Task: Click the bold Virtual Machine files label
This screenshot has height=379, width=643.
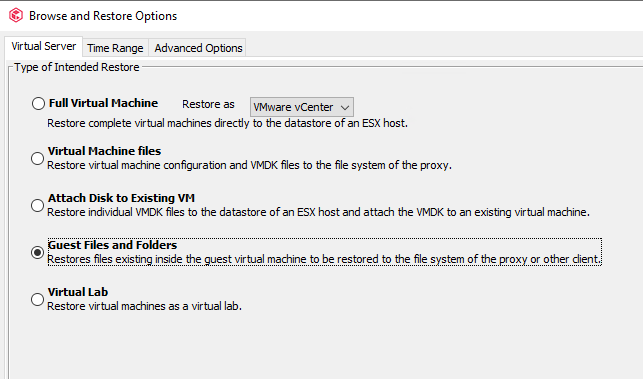Action: coord(104,151)
